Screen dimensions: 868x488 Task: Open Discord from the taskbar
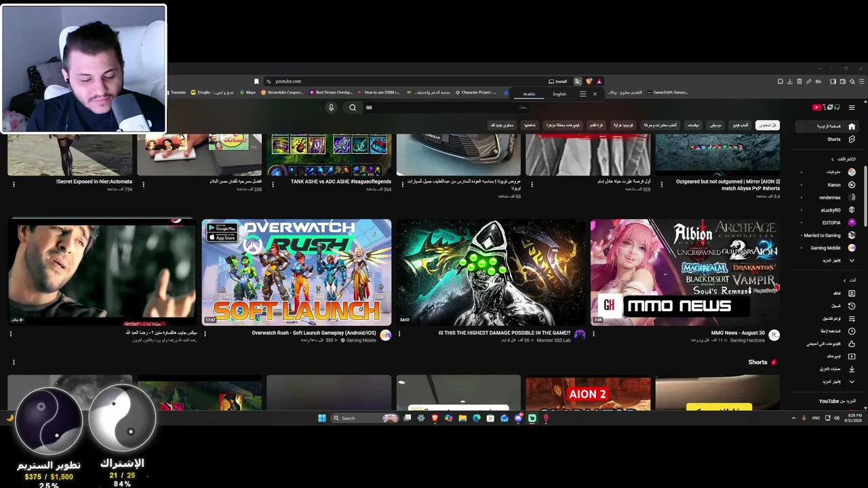(518, 418)
